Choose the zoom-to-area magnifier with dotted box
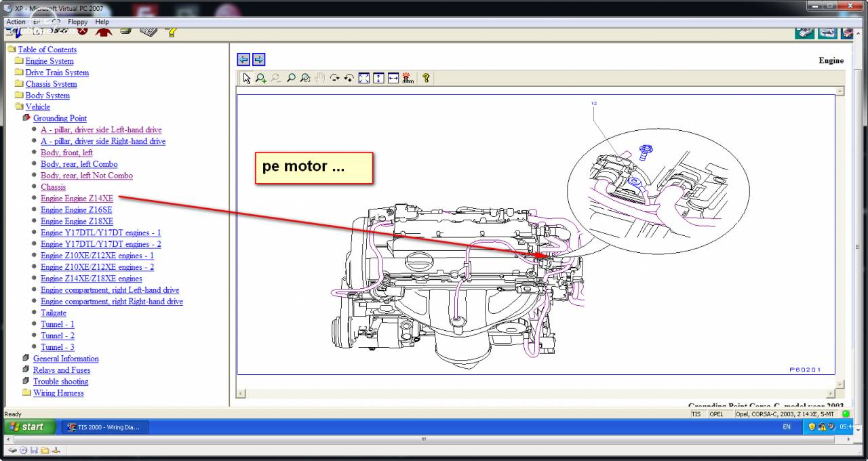 (305, 78)
